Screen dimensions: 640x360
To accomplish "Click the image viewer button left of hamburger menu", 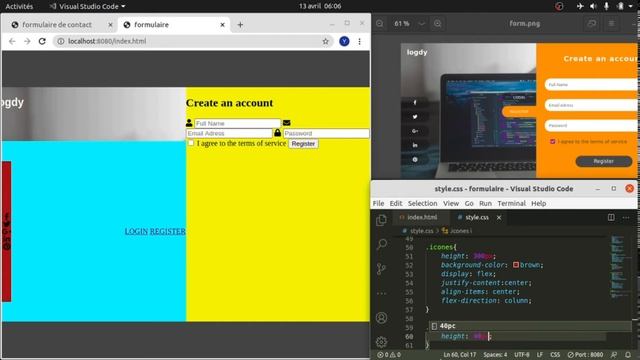I will pos(591,24).
